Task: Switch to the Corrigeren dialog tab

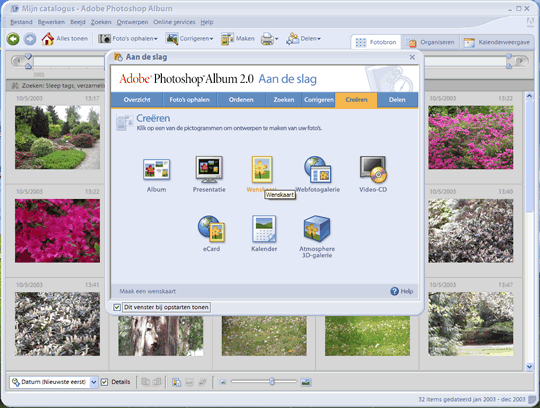Action: click(319, 100)
